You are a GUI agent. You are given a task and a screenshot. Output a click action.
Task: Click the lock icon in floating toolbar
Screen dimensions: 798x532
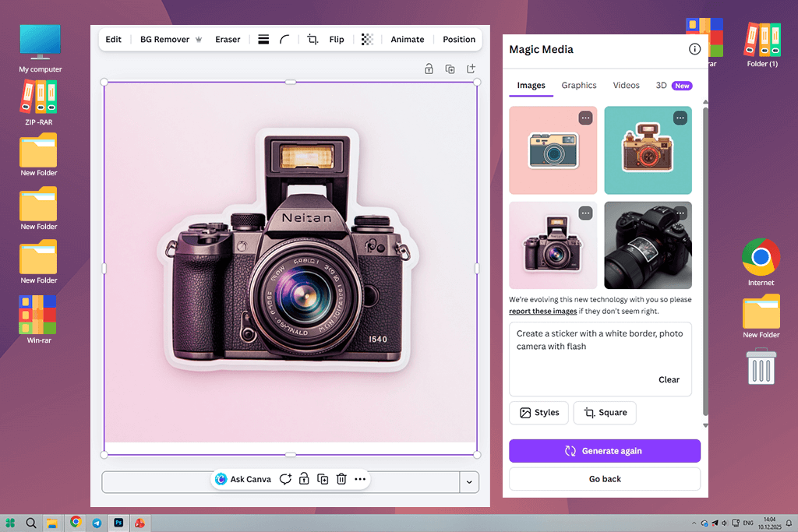(x=304, y=479)
